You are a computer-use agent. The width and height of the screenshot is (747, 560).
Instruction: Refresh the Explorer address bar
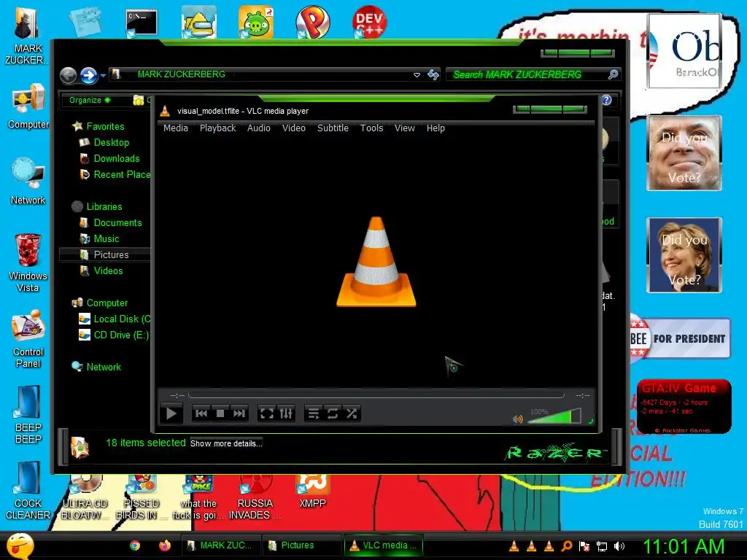[x=433, y=75]
